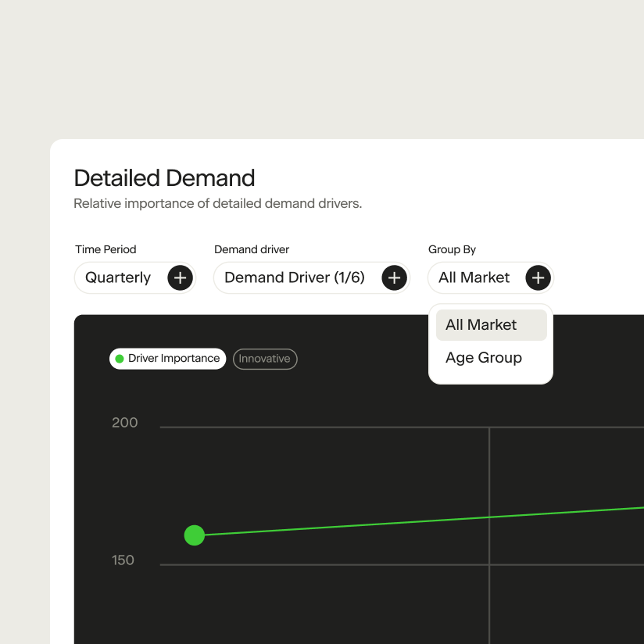This screenshot has width=644, height=644.
Task: Click the plus icon beside Demand Driver (1/6)
Action: point(395,277)
